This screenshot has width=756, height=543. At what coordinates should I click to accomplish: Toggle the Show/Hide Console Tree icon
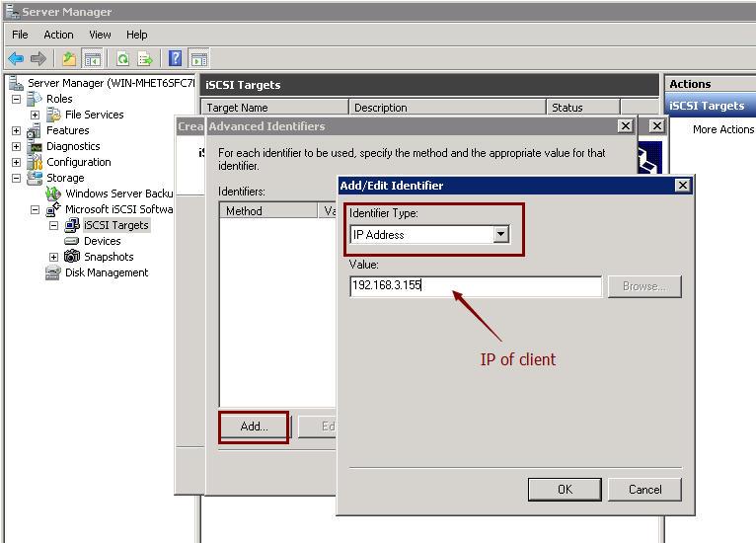(x=92, y=58)
